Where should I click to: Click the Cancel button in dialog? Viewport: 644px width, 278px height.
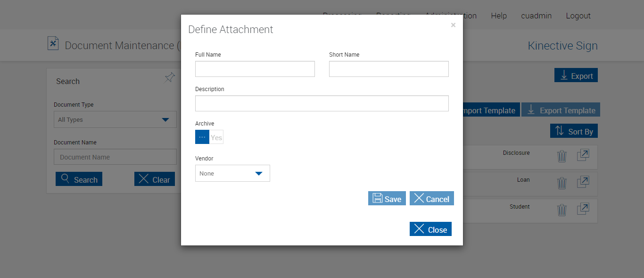[x=431, y=199]
